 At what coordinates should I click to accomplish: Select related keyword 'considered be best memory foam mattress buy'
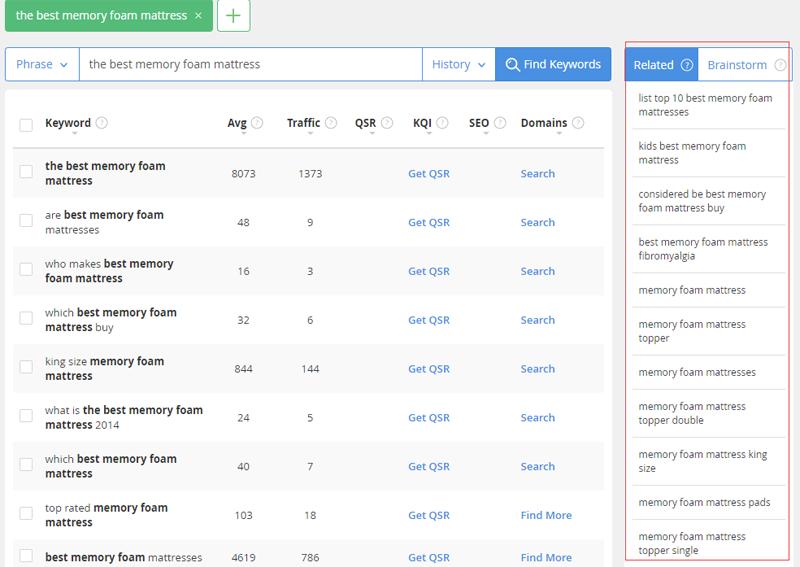pos(702,201)
